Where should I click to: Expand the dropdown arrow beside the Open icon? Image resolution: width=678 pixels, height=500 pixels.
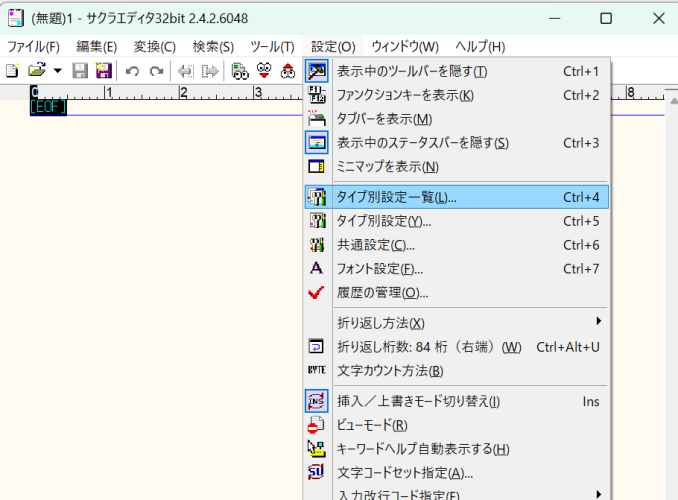(58, 71)
